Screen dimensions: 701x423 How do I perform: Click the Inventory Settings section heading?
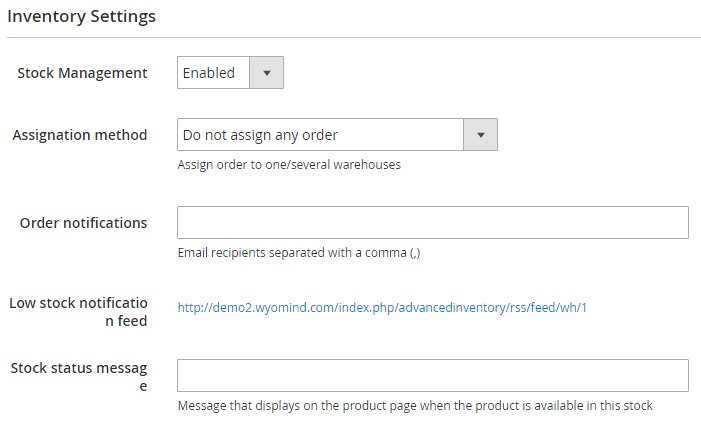(81, 16)
